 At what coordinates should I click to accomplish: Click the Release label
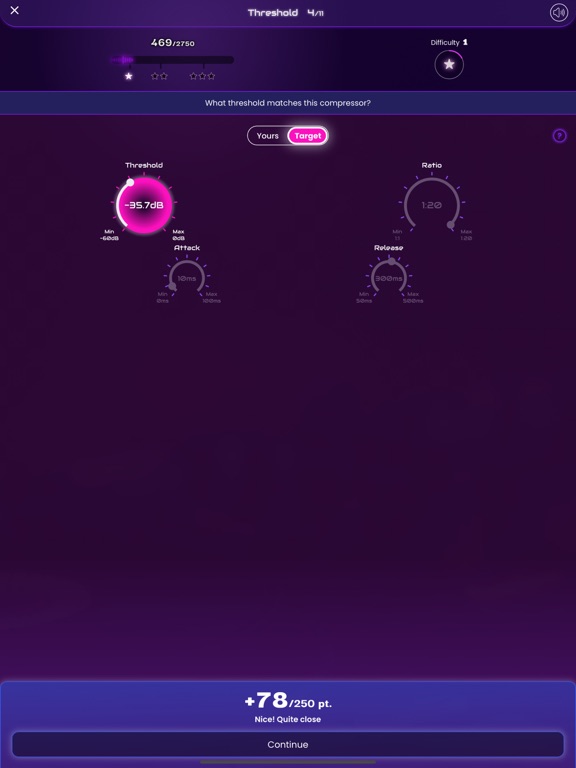pos(388,248)
